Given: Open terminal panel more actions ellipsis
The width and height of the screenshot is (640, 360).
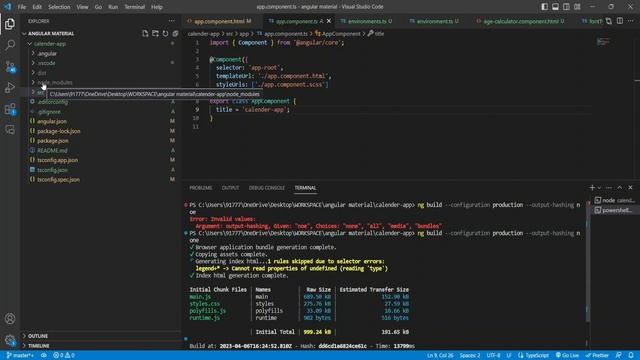Looking at the screenshot, I should click(x=609, y=187).
